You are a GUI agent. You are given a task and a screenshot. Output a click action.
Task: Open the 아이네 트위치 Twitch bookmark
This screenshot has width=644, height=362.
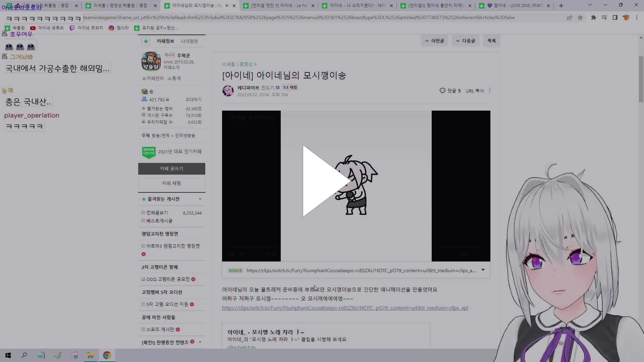click(x=86, y=28)
